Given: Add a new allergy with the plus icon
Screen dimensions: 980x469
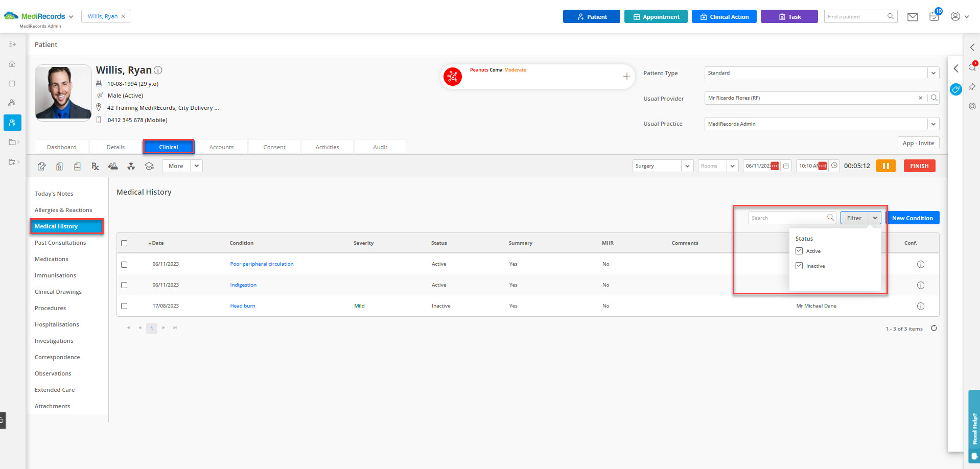Looking at the screenshot, I should click(x=626, y=77).
